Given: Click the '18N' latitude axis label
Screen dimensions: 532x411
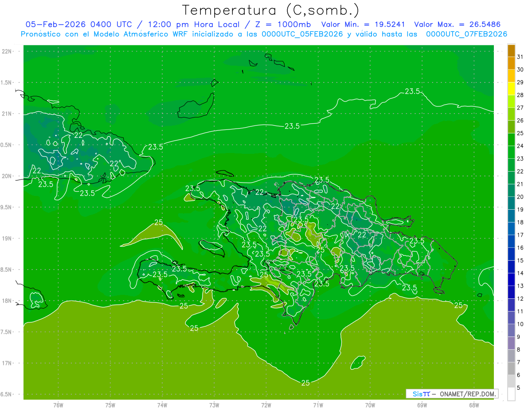Looking at the screenshot, I should (x=6, y=301).
